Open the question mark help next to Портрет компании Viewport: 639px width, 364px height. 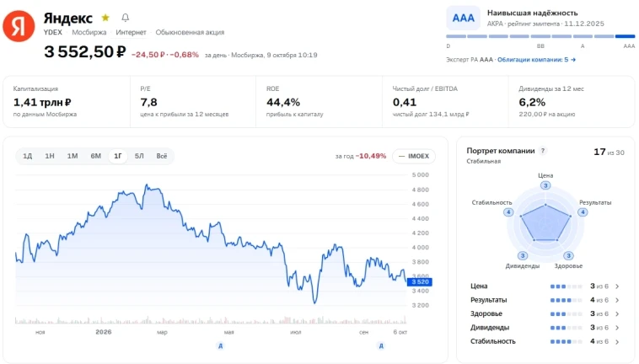[542, 151]
